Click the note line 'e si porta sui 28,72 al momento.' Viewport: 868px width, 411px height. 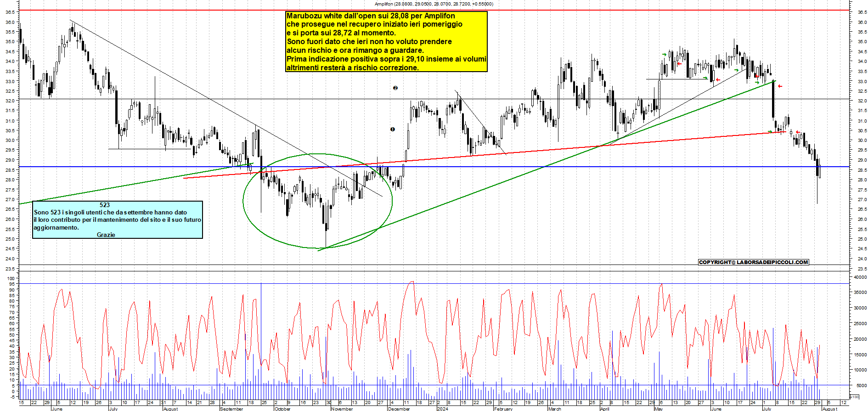(341, 33)
